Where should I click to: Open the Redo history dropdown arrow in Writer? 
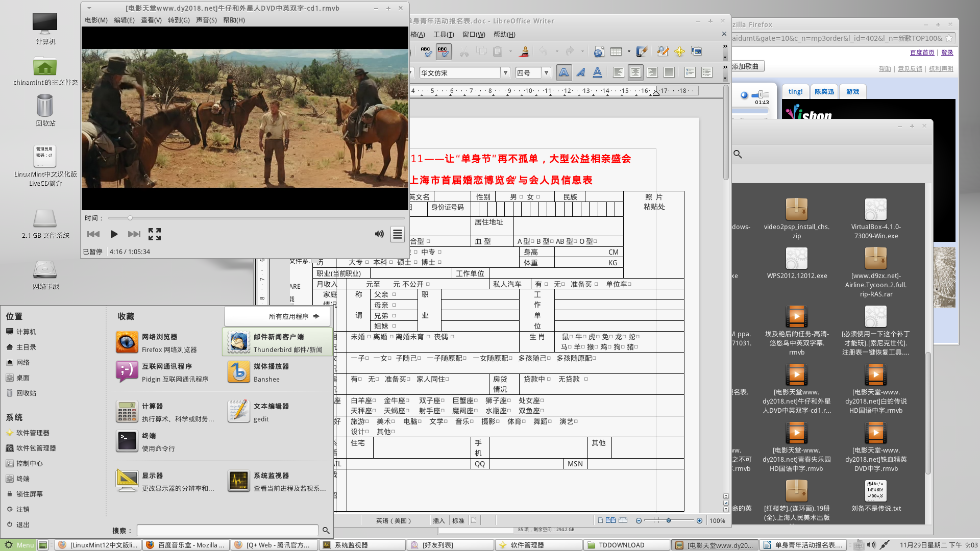click(x=582, y=51)
